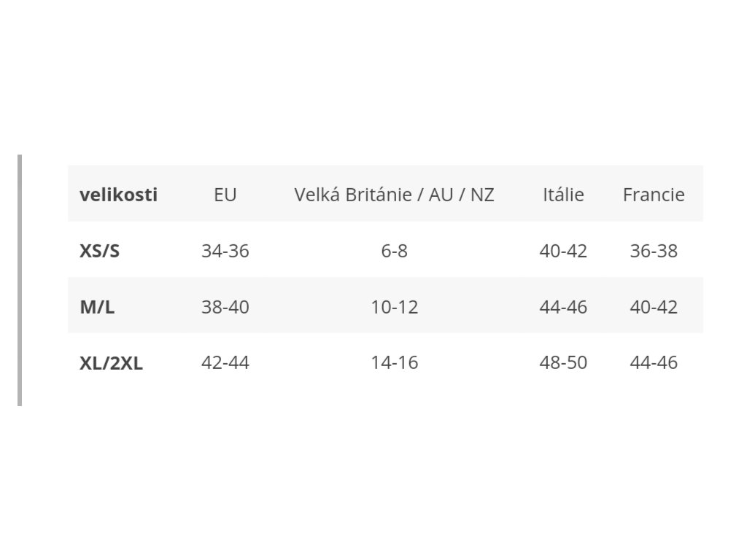Select the EU 42-44 cell
Screen dimensions: 747x560
point(225,363)
